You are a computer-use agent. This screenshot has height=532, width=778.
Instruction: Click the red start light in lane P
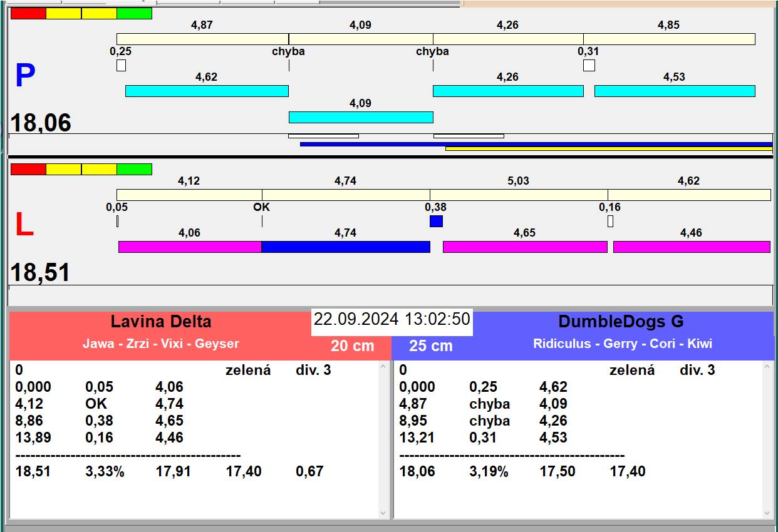coord(28,13)
